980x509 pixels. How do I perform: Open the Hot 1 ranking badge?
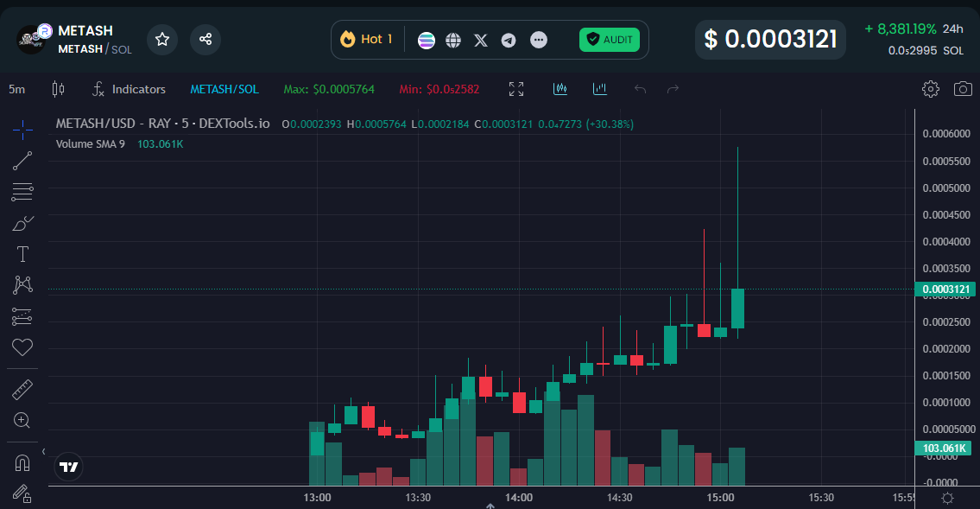366,40
